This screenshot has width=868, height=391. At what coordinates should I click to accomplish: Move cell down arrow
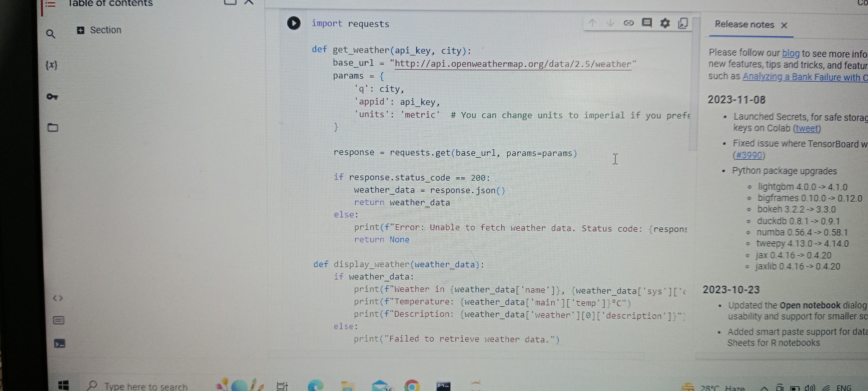coord(610,23)
